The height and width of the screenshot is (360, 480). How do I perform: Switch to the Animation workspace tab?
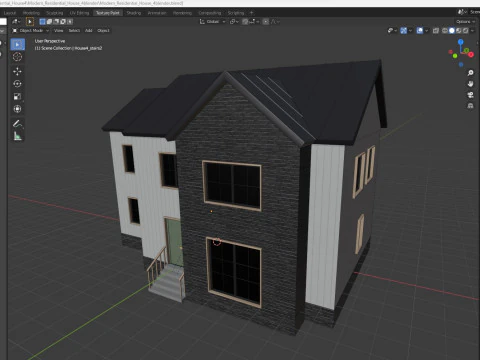[x=157, y=13]
